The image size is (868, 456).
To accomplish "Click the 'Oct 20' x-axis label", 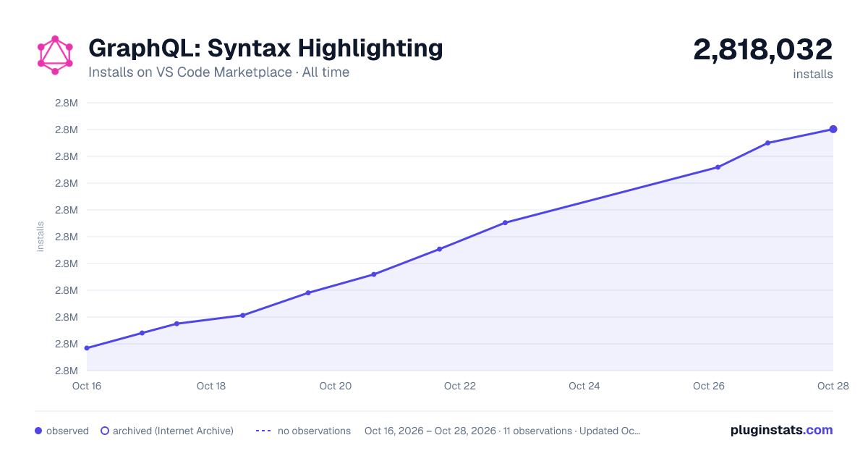I will tap(336, 386).
